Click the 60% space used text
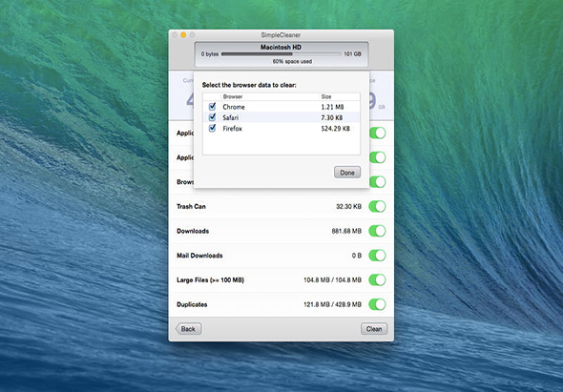The image size is (563, 392). point(292,61)
